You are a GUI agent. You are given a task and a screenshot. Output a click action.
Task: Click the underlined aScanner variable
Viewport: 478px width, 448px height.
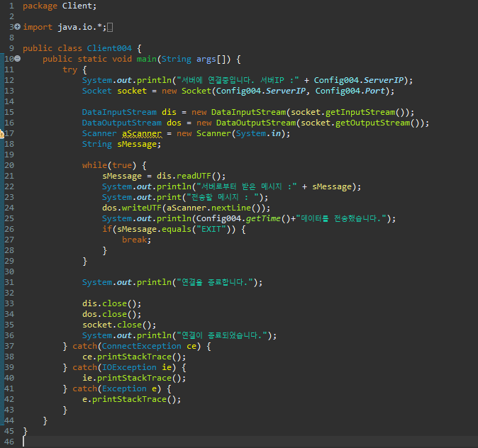pyautogui.click(x=142, y=133)
